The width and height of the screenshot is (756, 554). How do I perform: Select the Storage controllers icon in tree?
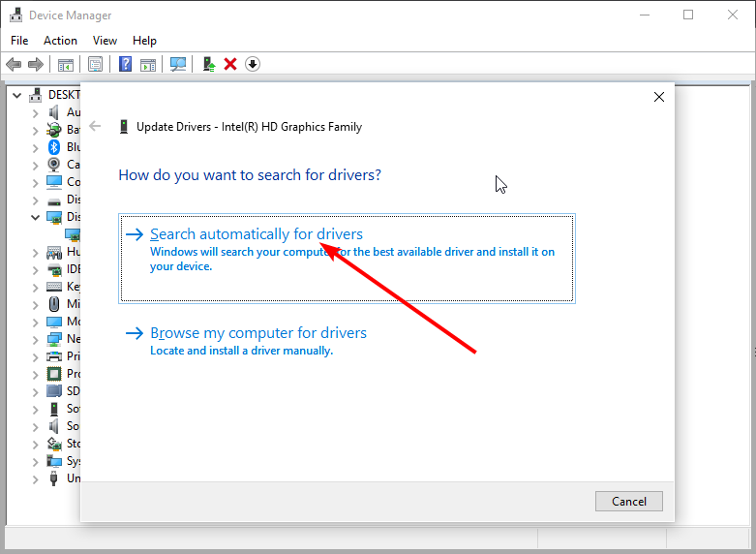54,444
